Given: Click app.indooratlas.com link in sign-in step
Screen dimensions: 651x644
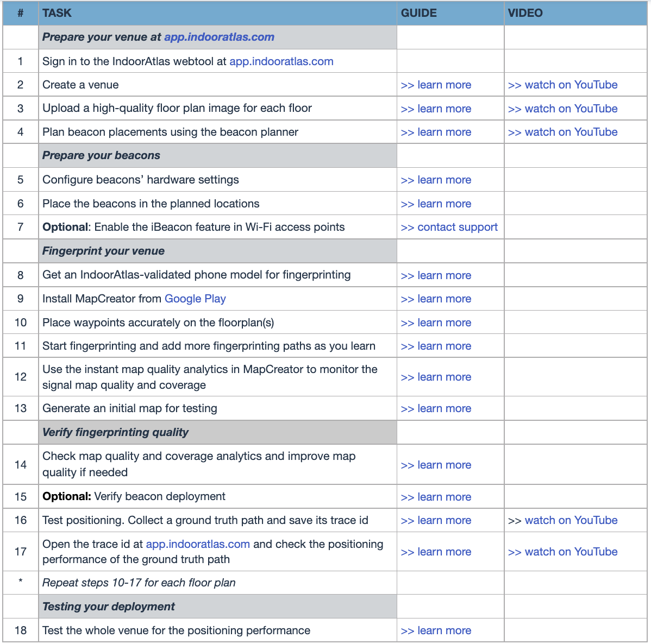Looking at the screenshot, I should pos(281,61).
